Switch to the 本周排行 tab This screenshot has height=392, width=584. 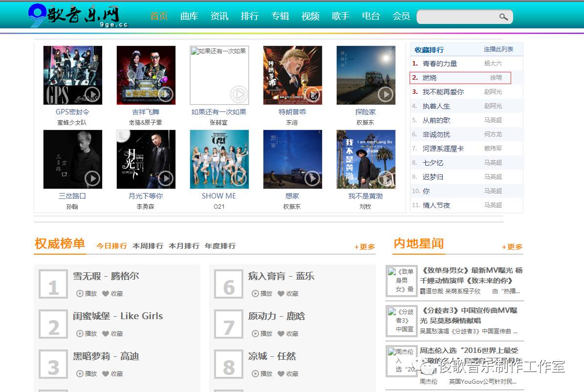click(148, 246)
